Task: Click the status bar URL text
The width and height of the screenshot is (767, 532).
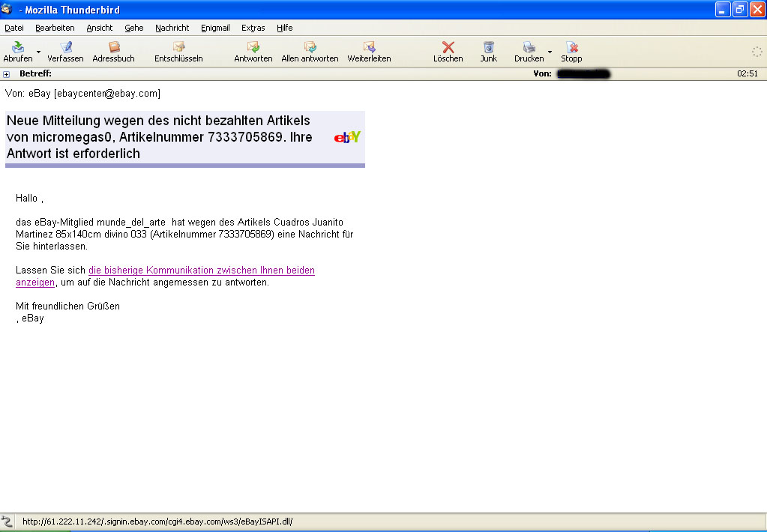Action: tap(157, 522)
